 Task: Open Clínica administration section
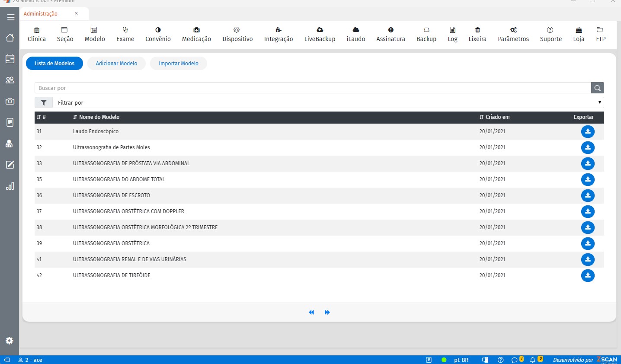(x=37, y=35)
